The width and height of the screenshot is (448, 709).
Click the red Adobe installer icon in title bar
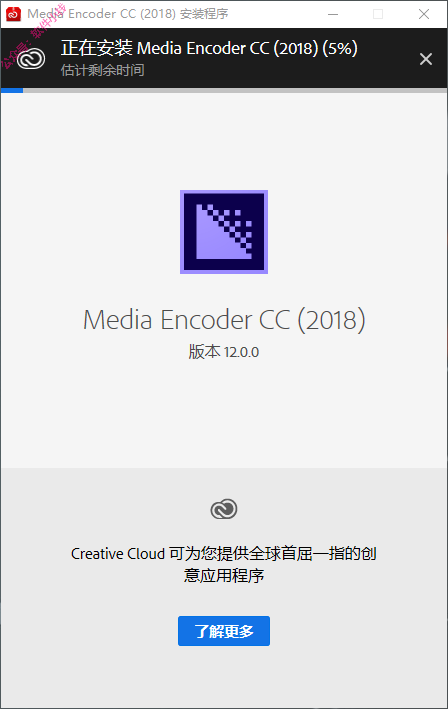(14, 14)
